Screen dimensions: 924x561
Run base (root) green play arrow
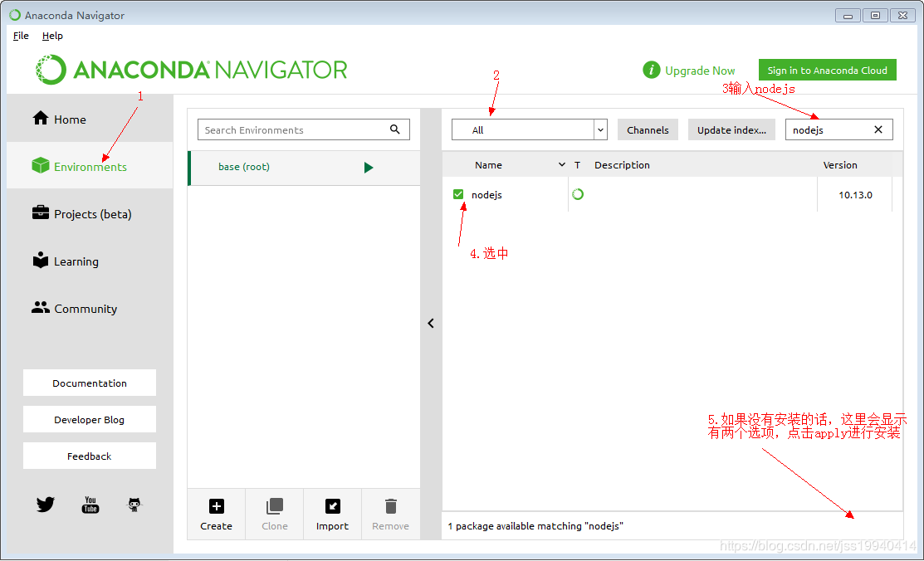pos(369,168)
